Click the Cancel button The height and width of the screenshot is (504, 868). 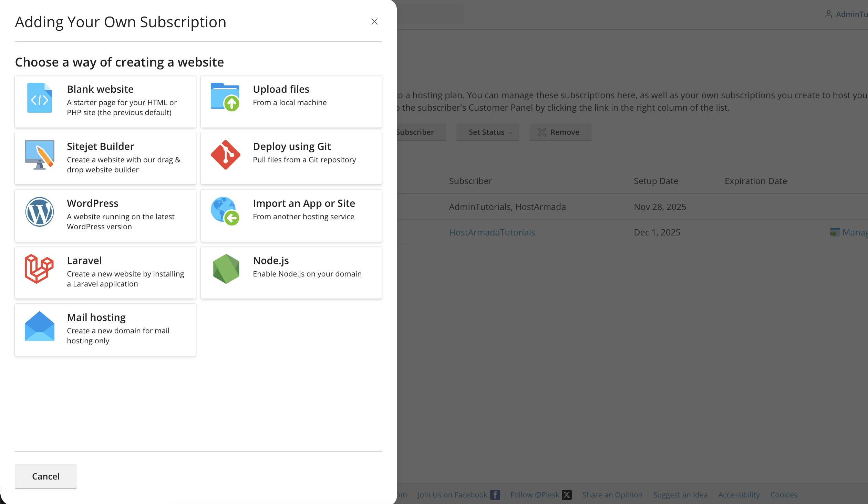pyautogui.click(x=46, y=476)
